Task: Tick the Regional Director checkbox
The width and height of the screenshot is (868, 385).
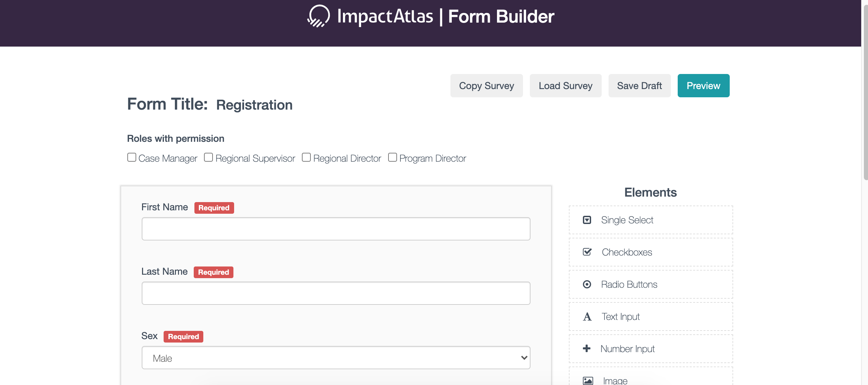Action: pyautogui.click(x=306, y=158)
